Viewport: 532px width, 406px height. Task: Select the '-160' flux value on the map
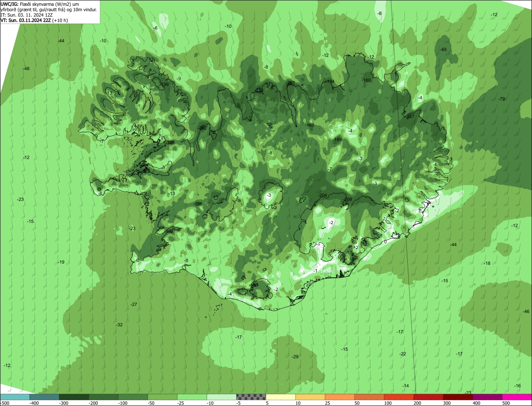(x=366, y=80)
